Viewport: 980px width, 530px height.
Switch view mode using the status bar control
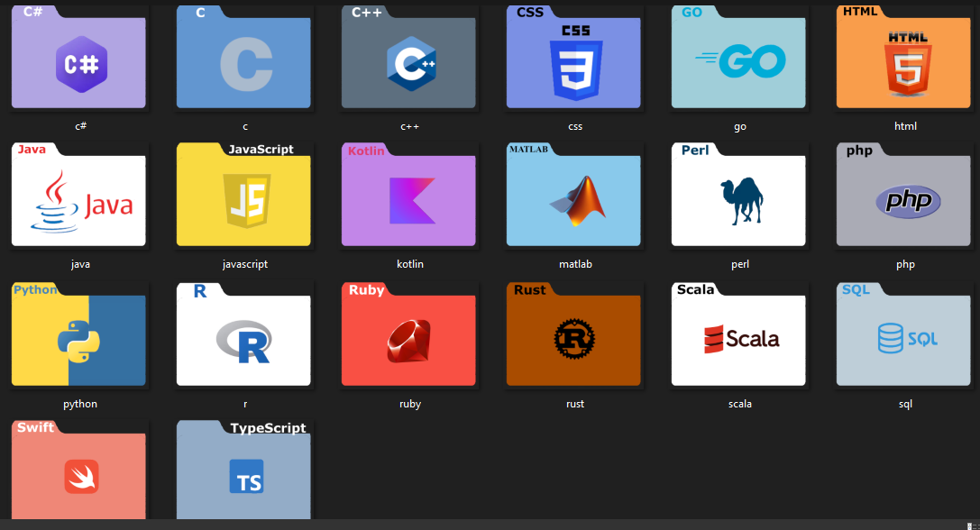pyautogui.click(x=969, y=523)
